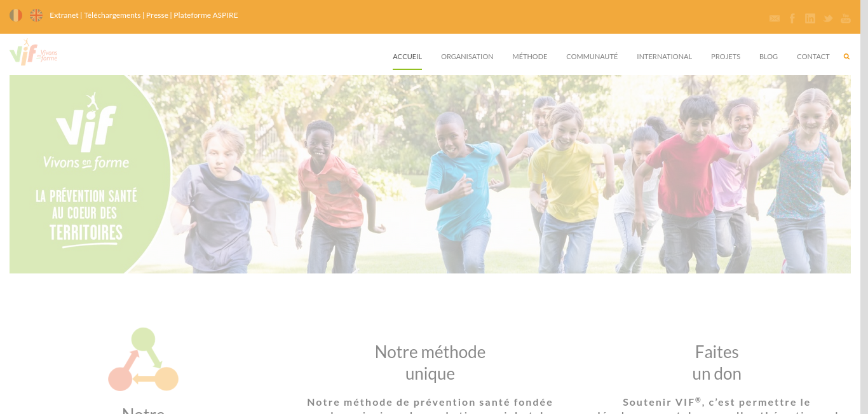
Task: Open the Téléchargements link
Action: point(112,15)
